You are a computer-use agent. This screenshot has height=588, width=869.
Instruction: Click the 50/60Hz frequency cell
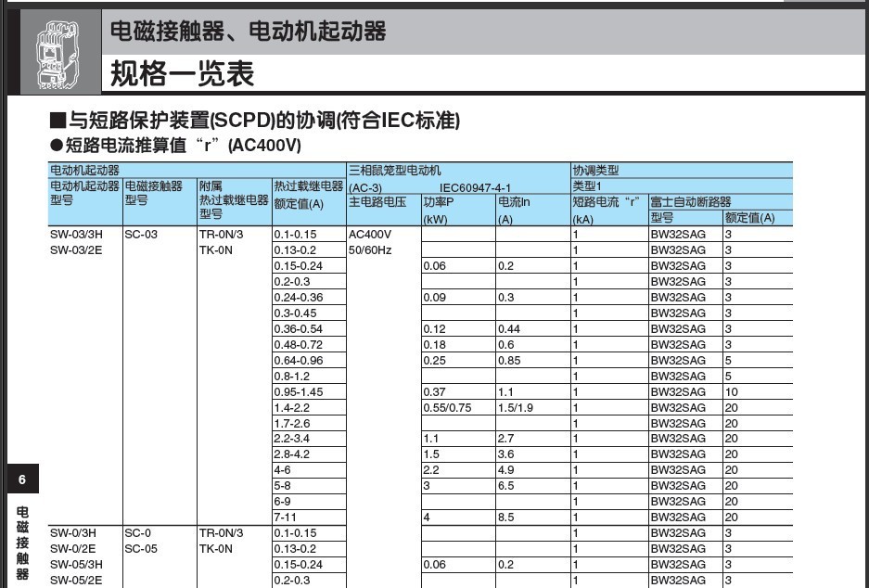pyautogui.click(x=370, y=250)
